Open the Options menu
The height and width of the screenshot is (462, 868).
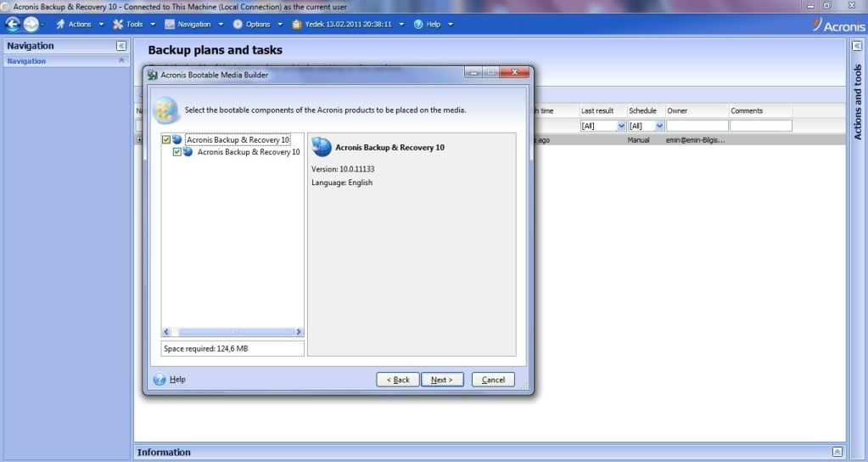pyautogui.click(x=258, y=25)
